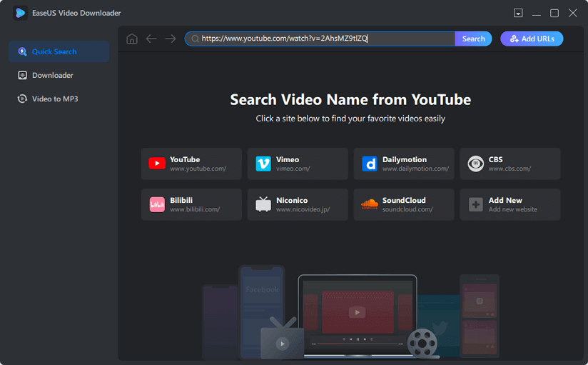Maximize the EaseUS Video Downloader window
Image resolution: width=588 pixels, height=365 pixels.
tap(554, 13)
